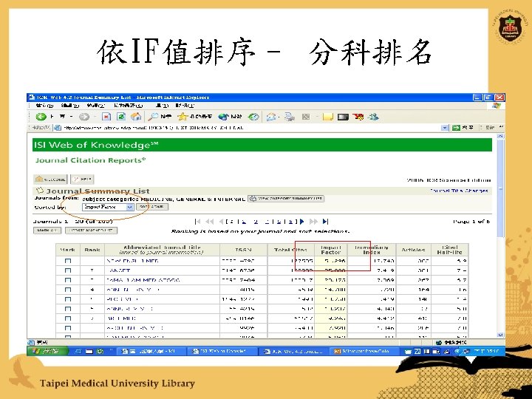Open the History clock icon
Screen dimensions: 532x399
coord(253,117)
